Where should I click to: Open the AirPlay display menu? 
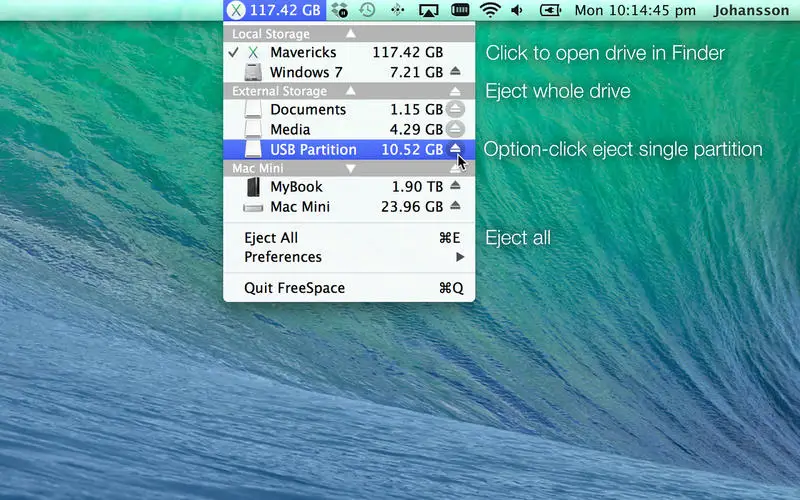[429, 10]
